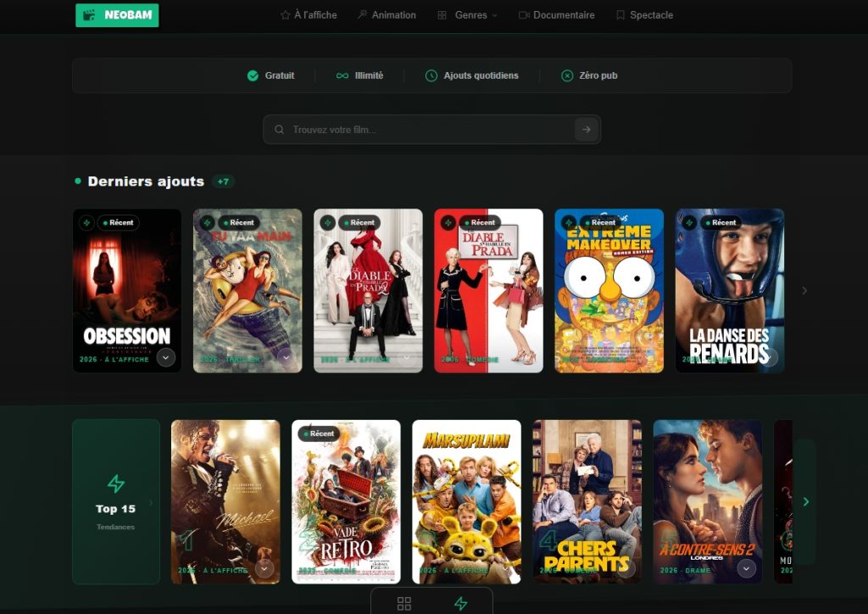Click the grid icon beside Genres
Image resolution: width=868 pixels, height=614 pixels.
point(442,15)
